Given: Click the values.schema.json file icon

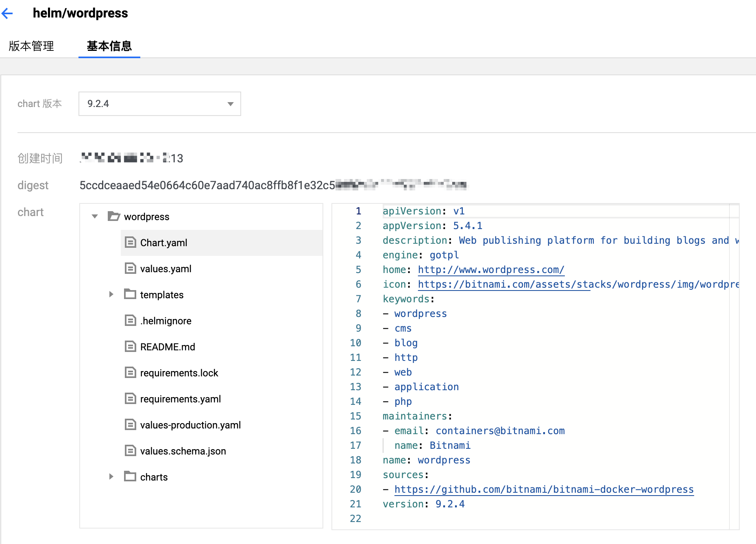Looking at the screenshot, I should pos(130,451).
